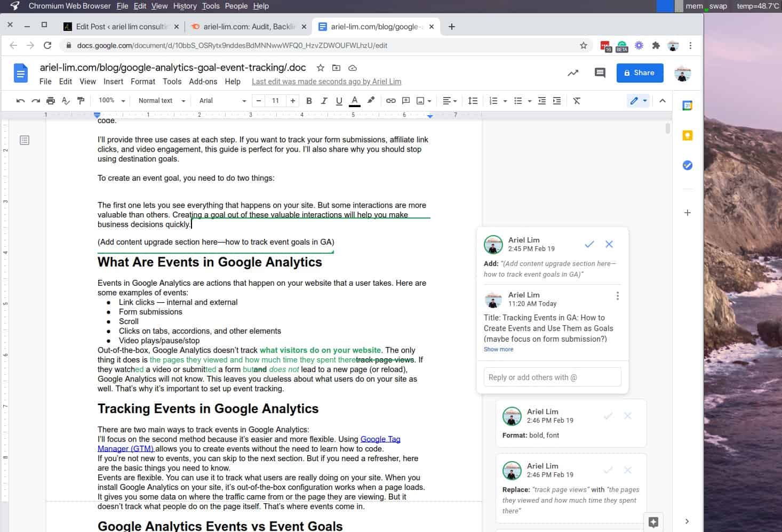
Task: Open the text color picker
Action: point(354,101)
